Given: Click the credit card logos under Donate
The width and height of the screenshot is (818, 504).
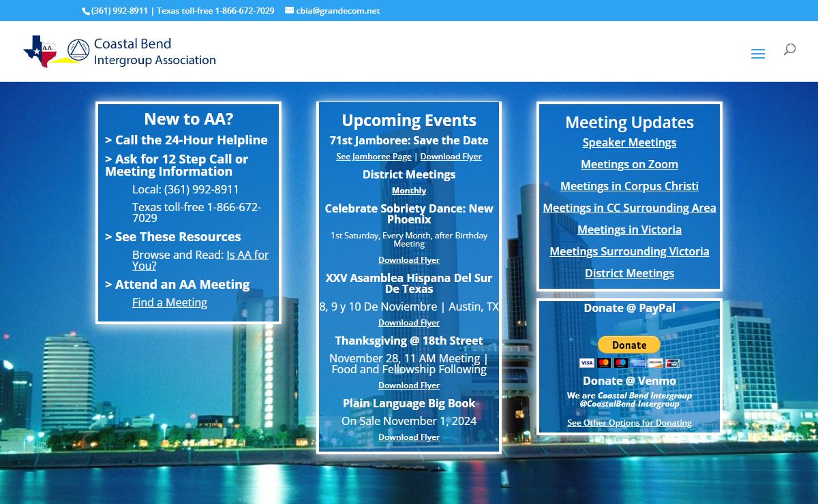Looking at the screenshot, I should pyautogui.click(x=629, y=362).
